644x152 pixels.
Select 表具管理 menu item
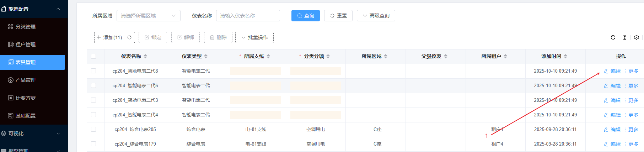click(x=32, y=62)
